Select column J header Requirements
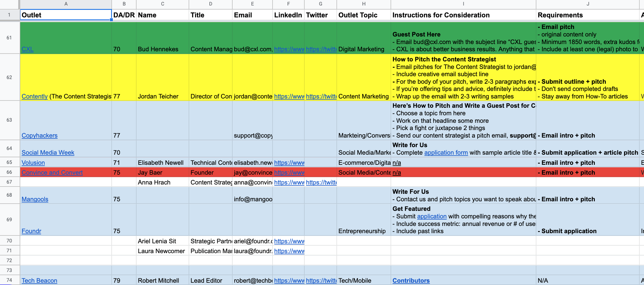Viewport: 644px width, 285px height. pyautogui.click(x=588, y=4)
